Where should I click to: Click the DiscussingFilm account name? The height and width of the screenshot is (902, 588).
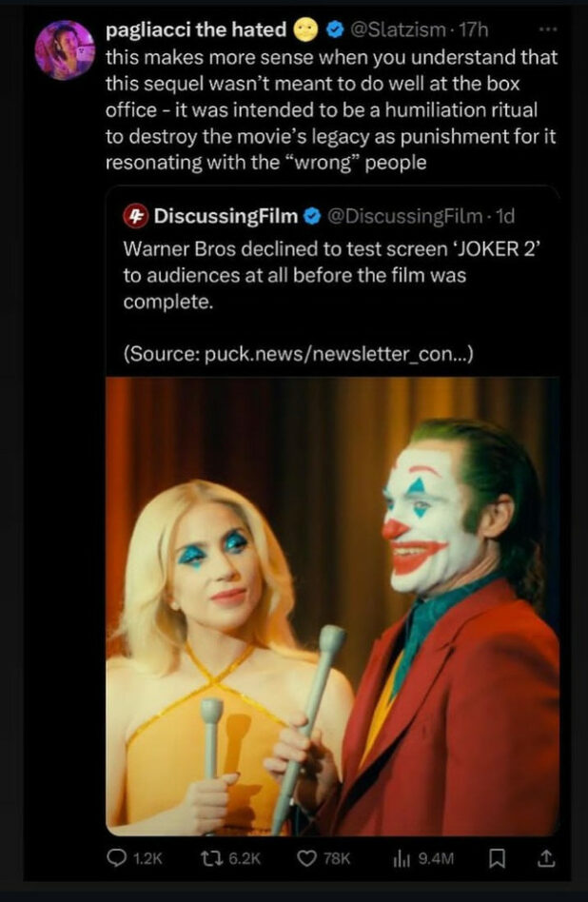(x=225, y=215)
